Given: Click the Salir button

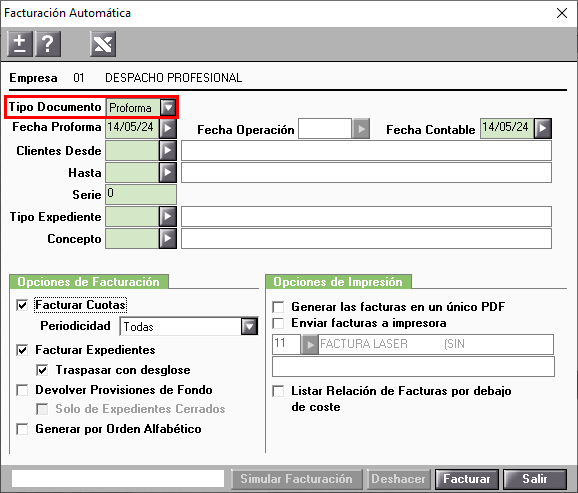Looking at the screenshot, I should [x=535, y=479].
